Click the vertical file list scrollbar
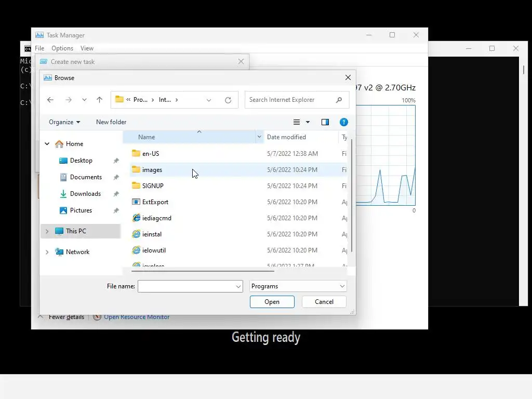532x399 pixels. click(x=352, y=195)
